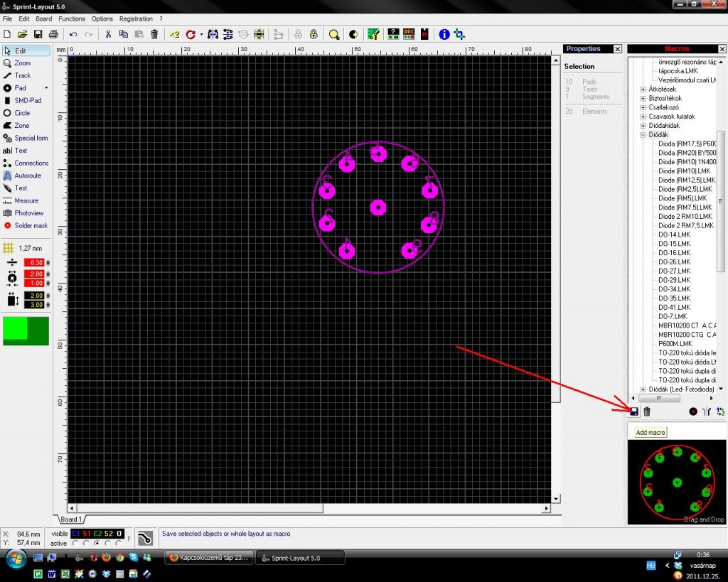Switch to the Firefox Kapcsolóüzemű táp taskbar window

(x=210, y=558)
